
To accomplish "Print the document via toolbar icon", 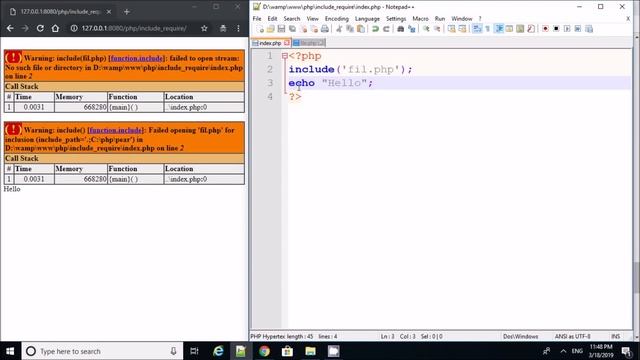I will tap(325, 29).
